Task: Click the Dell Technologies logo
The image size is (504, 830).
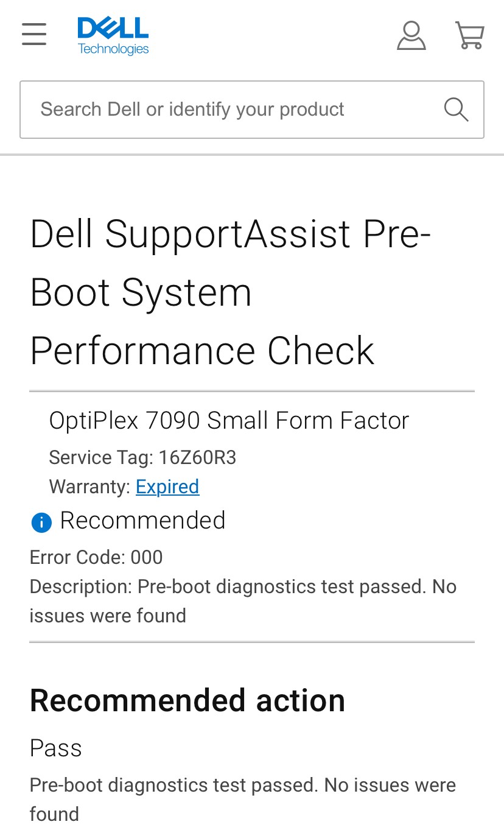Action: 113,36
